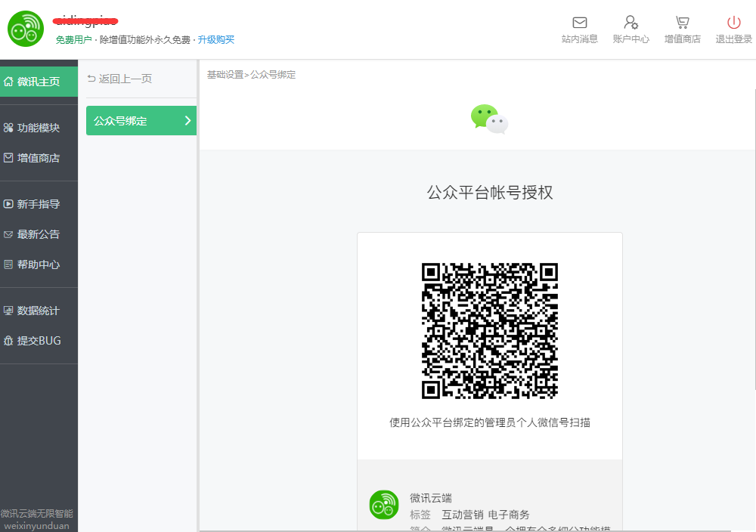
Task: Select 功能模块 in the sidebar
Action: [38, 128]
